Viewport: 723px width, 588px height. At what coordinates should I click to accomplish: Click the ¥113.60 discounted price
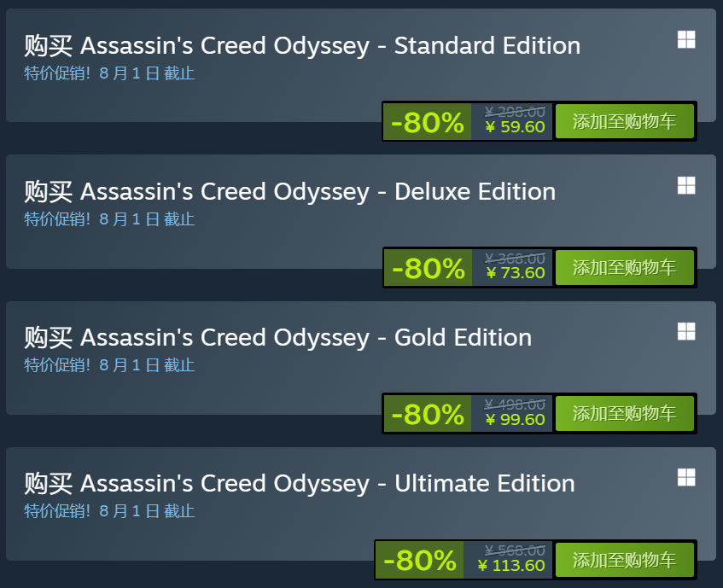point(510,565)
